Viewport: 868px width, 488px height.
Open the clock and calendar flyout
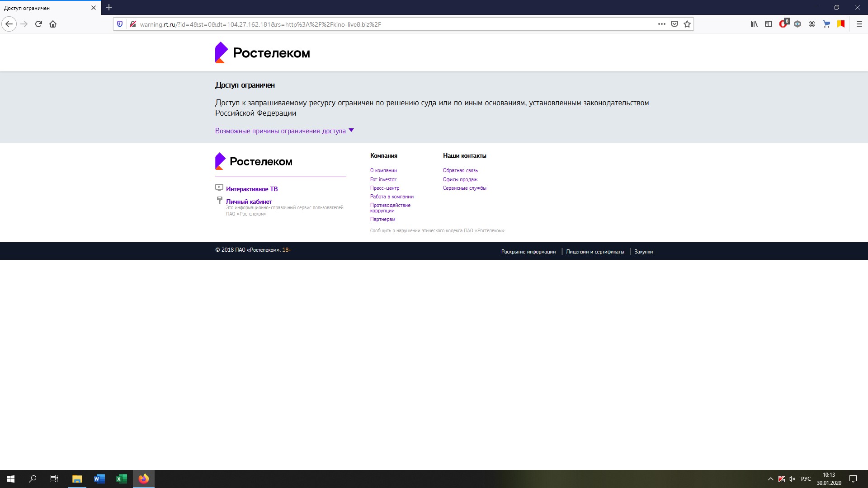pyautogui.click(x=829, y=479)
